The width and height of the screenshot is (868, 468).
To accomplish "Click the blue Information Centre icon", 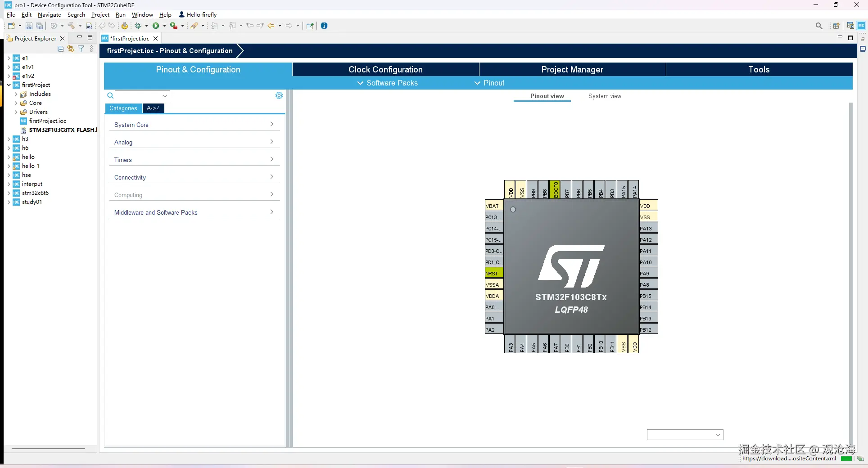I will click(x=324, y=26).
